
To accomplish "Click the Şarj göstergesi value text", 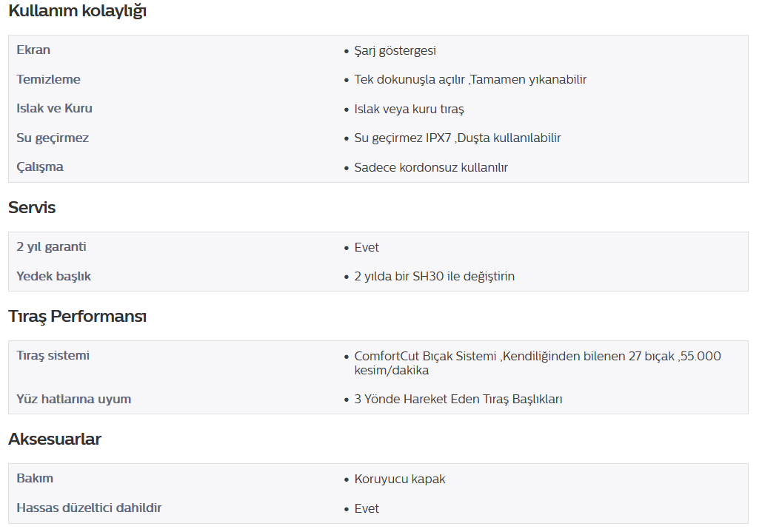I will click(395, 51).
